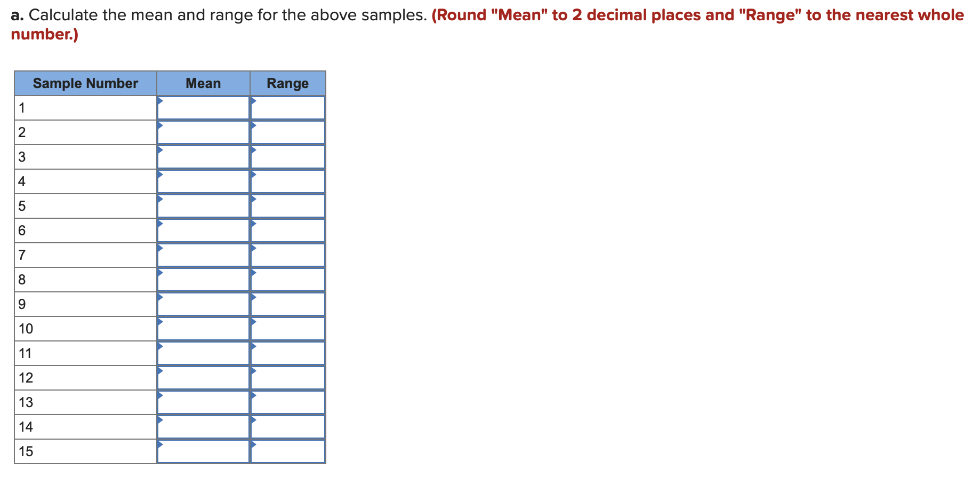Screen dimensions: 980x477
Task: Click the Range column header
Action: tap(288, 83)
